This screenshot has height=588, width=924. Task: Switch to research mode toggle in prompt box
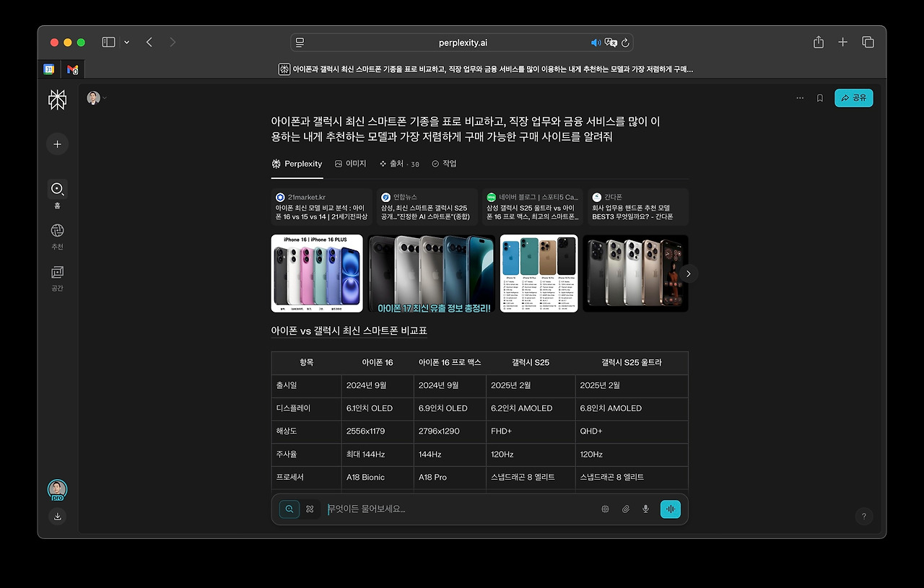point(310,509)
